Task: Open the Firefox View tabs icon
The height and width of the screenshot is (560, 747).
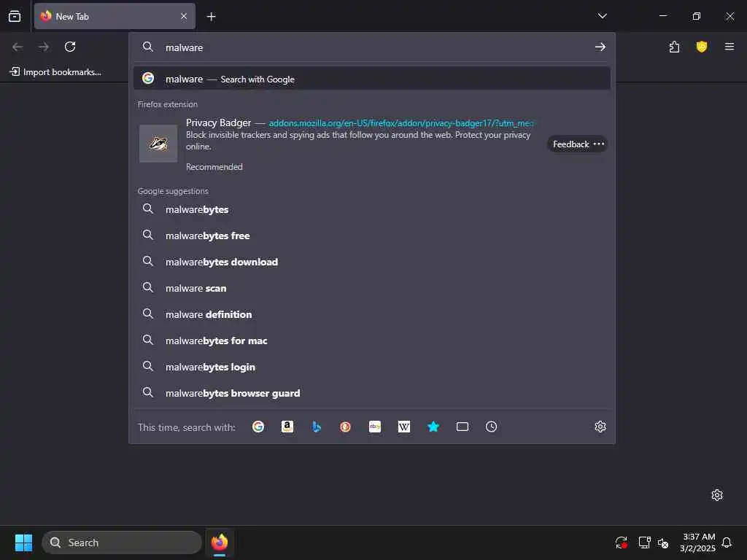Action: point(15,16)
